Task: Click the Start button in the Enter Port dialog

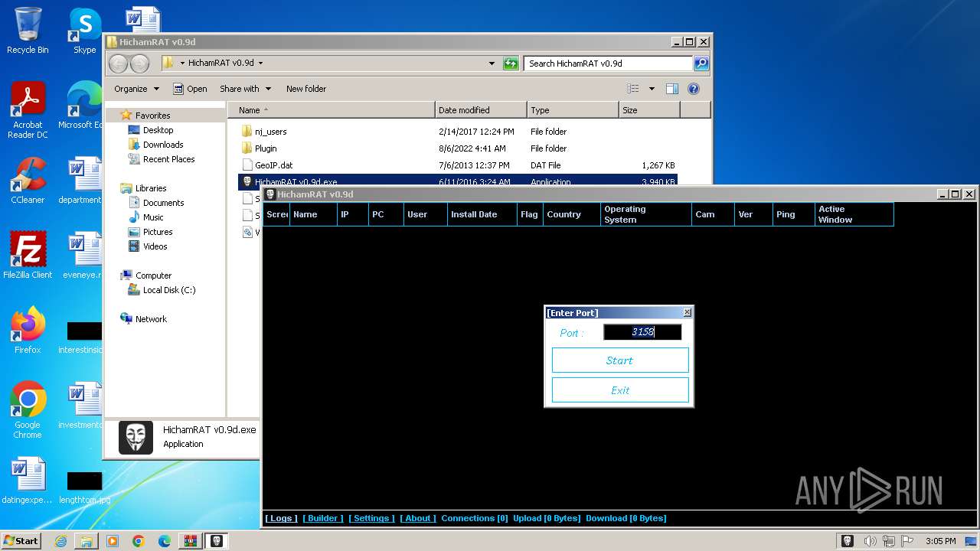Action: coord(620,360)
